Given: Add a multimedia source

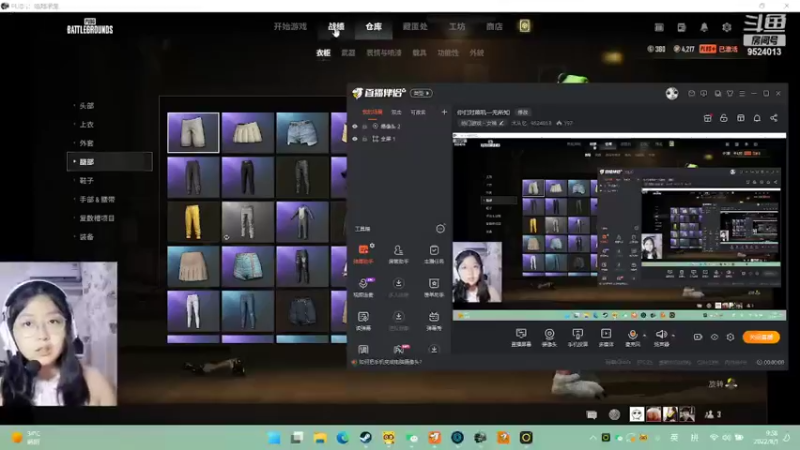Looking at the screenshot, I should (x=606, y=337).
